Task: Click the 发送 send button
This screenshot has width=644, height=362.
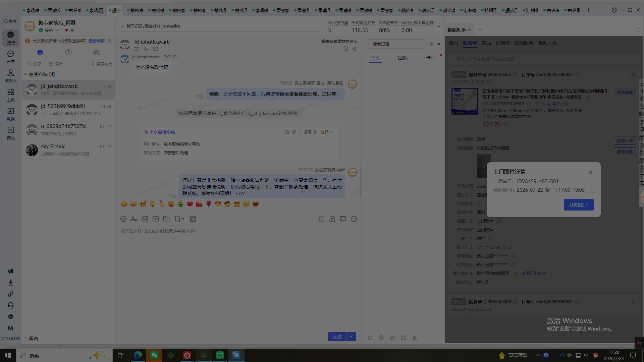Action: click(337, 337)
